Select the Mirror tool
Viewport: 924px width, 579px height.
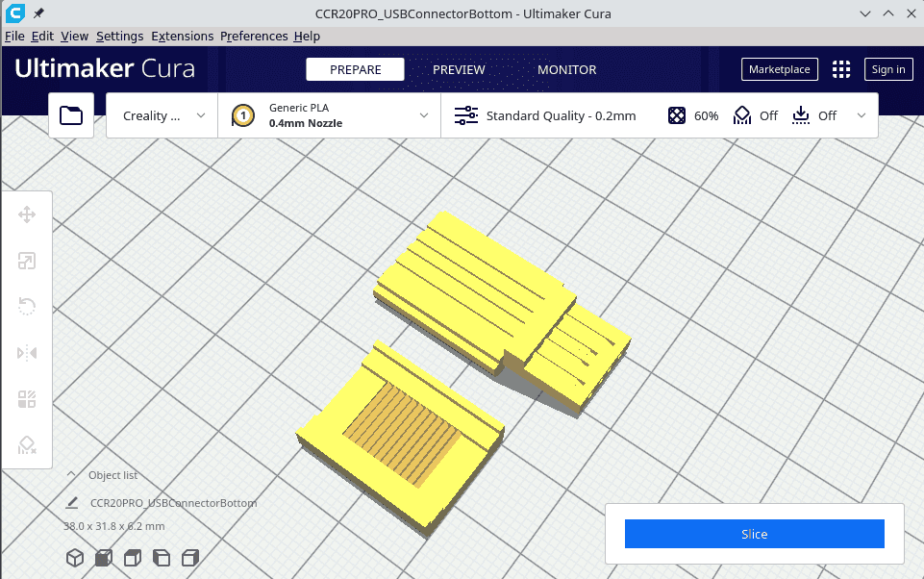click(x=27, y=353)
